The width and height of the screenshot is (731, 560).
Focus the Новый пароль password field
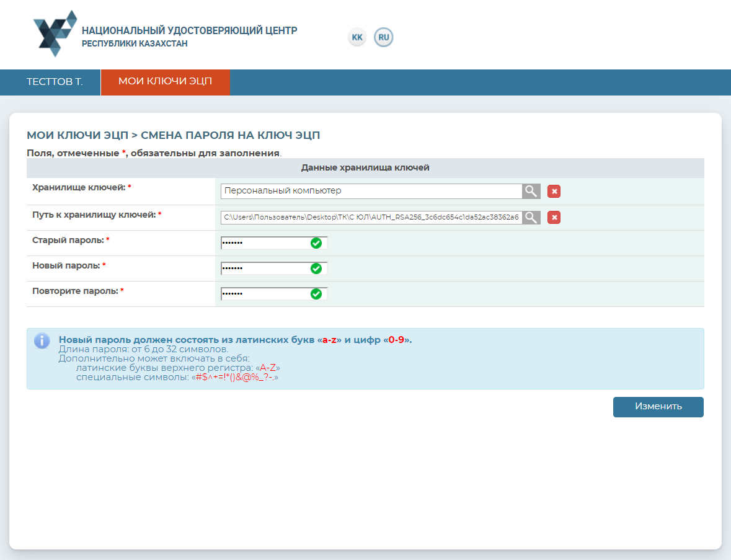click(x=265, y=269)
